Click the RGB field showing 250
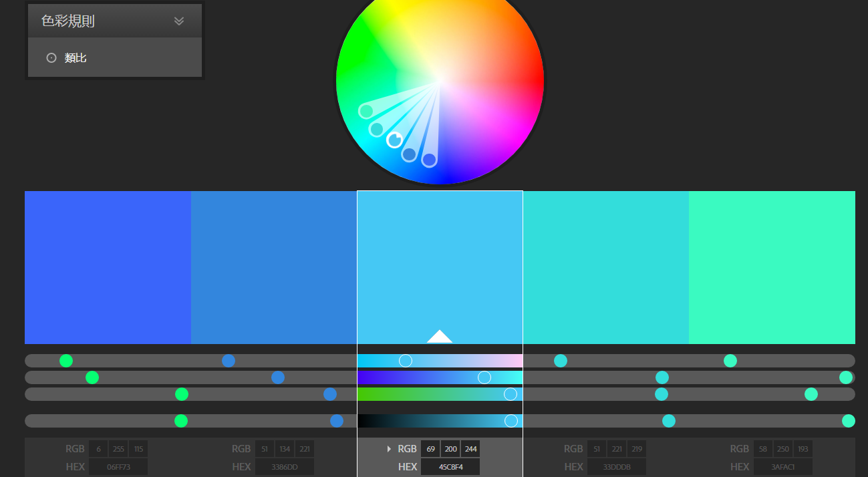 click(x=782, y=449)
